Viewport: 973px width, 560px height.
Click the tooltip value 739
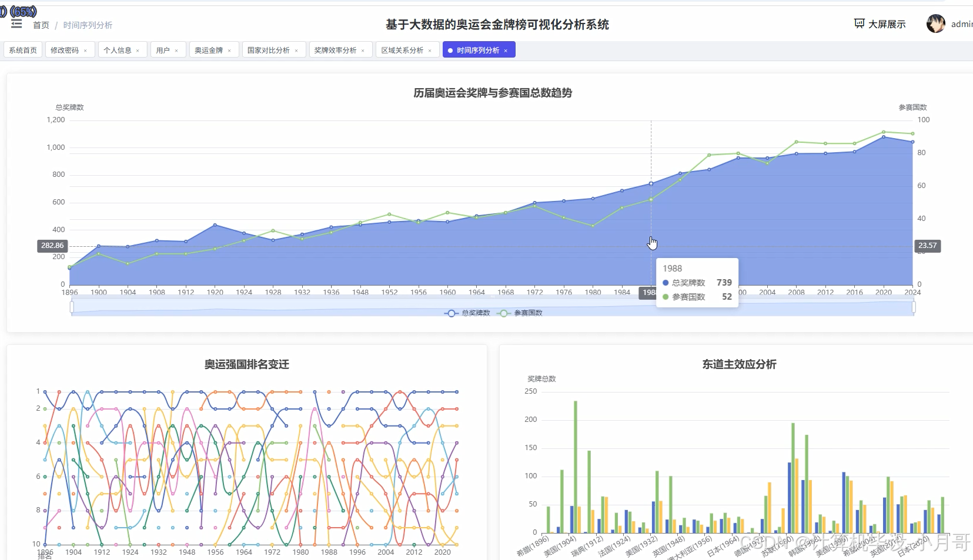(x=724, y=283)
